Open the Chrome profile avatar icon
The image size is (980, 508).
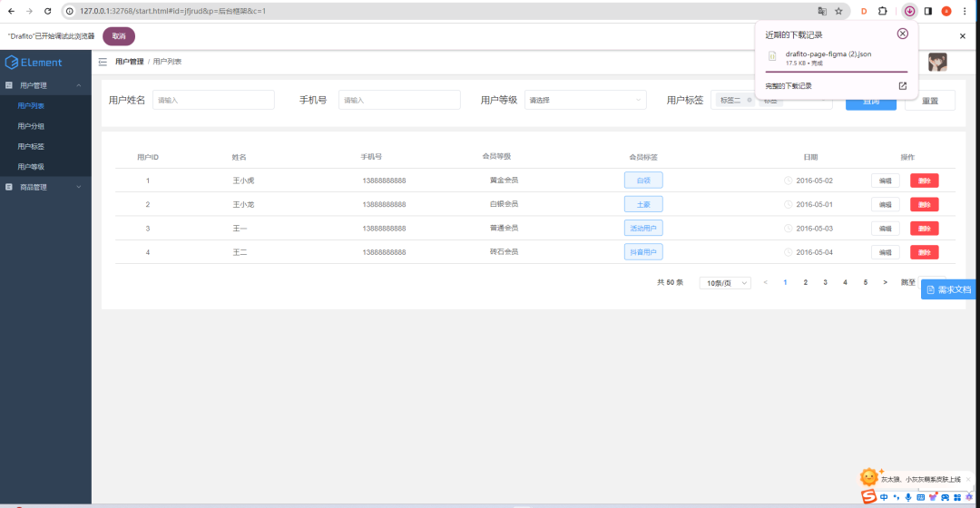coord(946,11)
